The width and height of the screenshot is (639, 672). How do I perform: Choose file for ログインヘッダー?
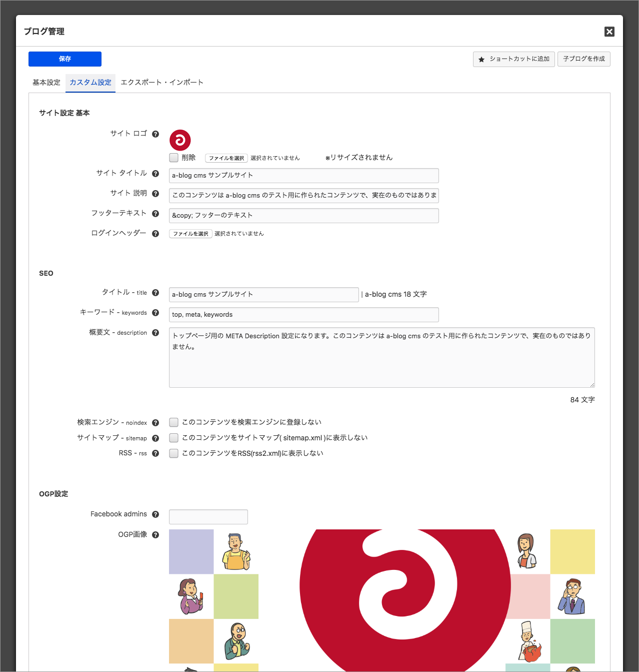tap(190, 234)
